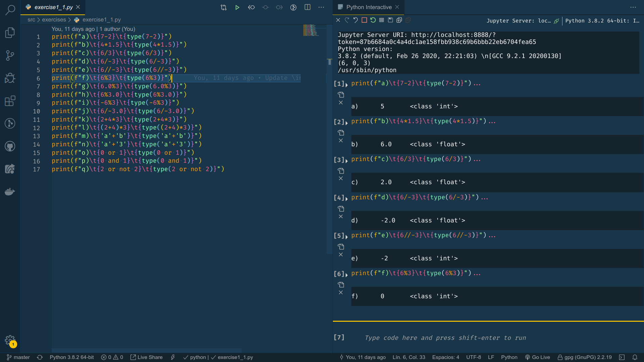Image resolution: width=644 pixels, height=362 pixels.
Task: Open the Docker view in the activity bar
Action: click(10, 192)
